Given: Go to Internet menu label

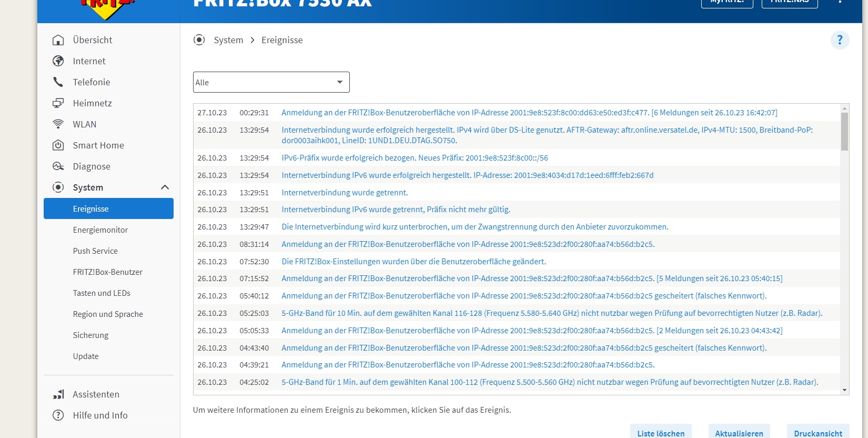Looking at the screenshot, I should 89,61.
